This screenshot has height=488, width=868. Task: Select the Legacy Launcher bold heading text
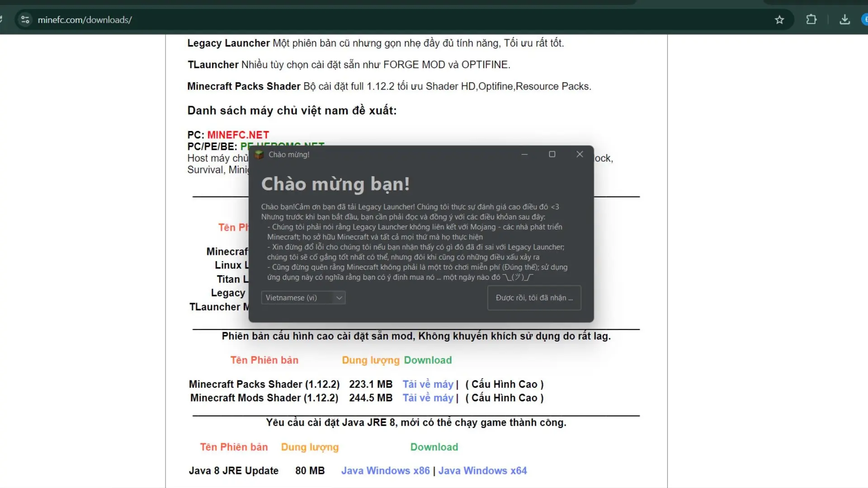tap(228, 43)
